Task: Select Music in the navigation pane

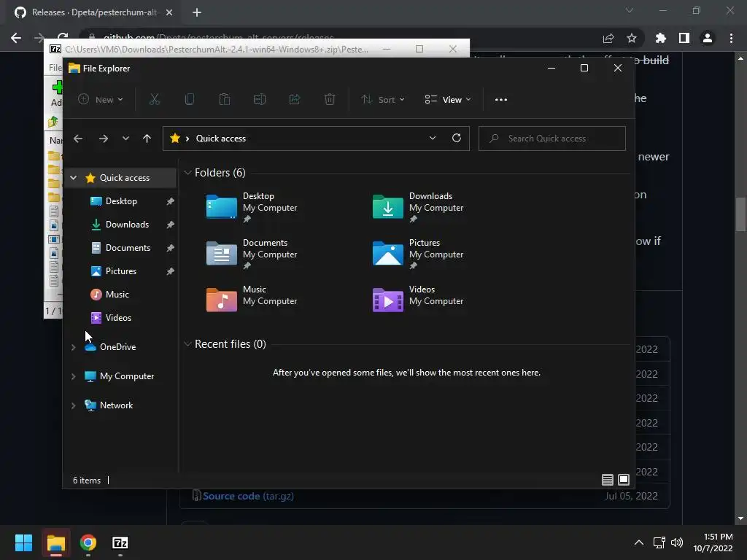Action: coord(117,295)
